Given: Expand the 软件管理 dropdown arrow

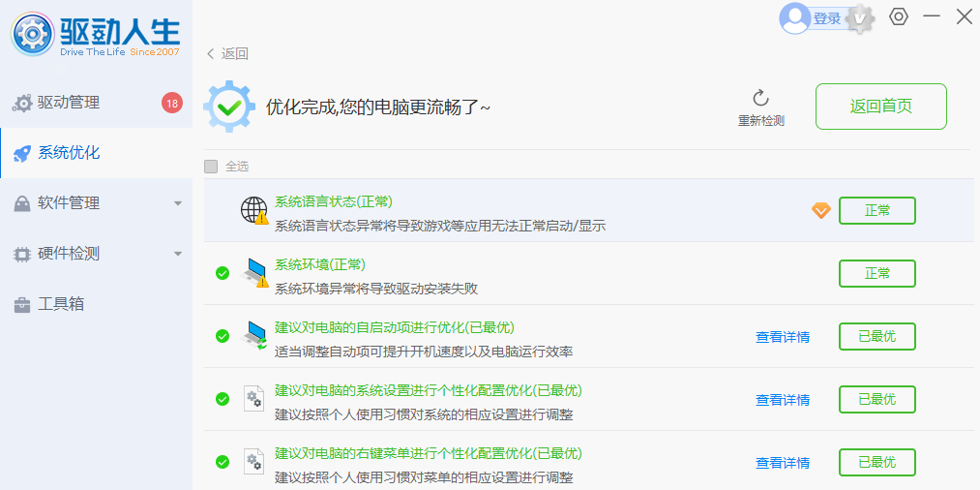Looking at the screenshot, I should [177, 203].
